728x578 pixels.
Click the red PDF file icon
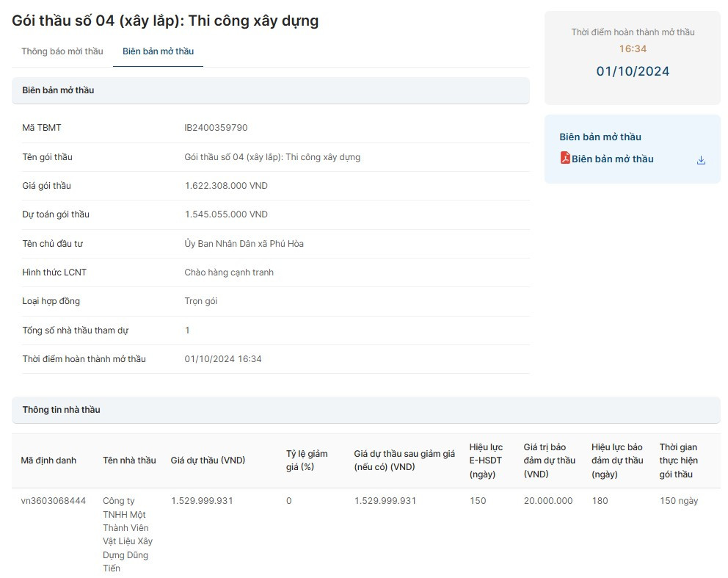pyautogui.click(x=565, y=158)
